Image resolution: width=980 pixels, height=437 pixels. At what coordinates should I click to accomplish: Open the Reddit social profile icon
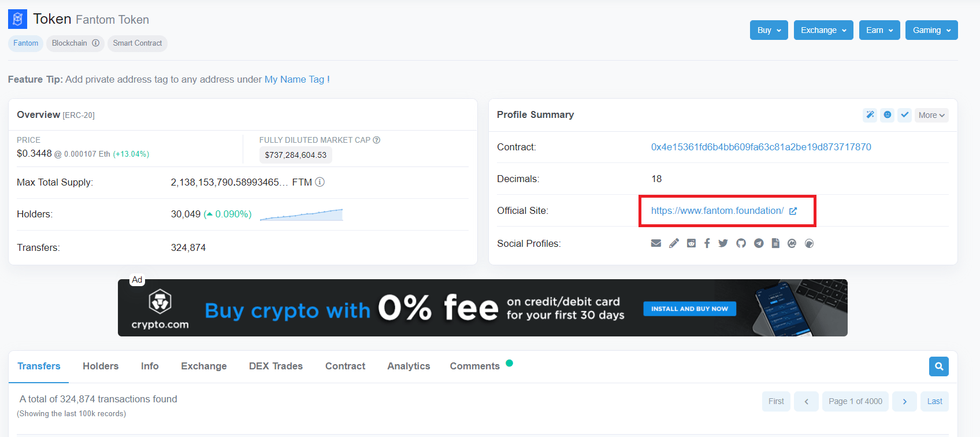pos(691,243)
